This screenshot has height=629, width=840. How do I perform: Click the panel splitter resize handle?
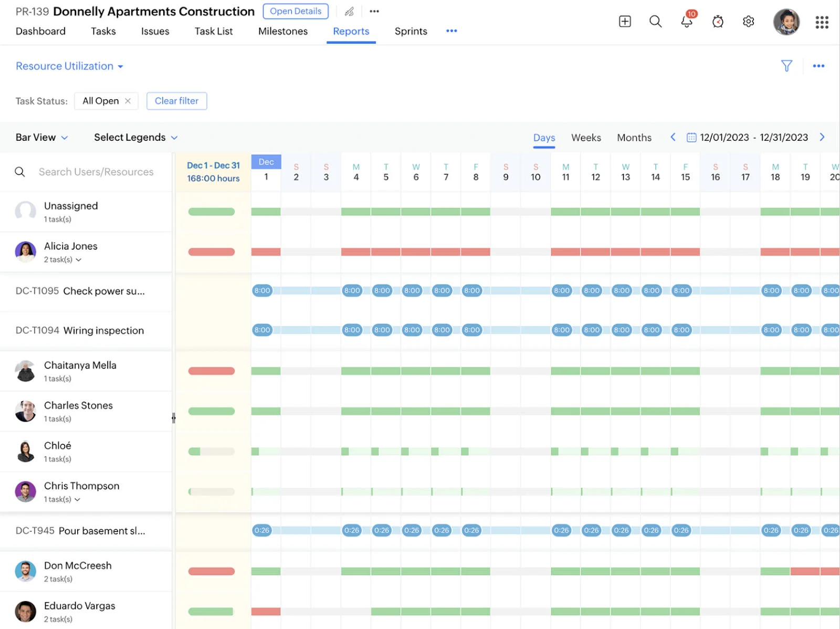[x=173, y=418]
